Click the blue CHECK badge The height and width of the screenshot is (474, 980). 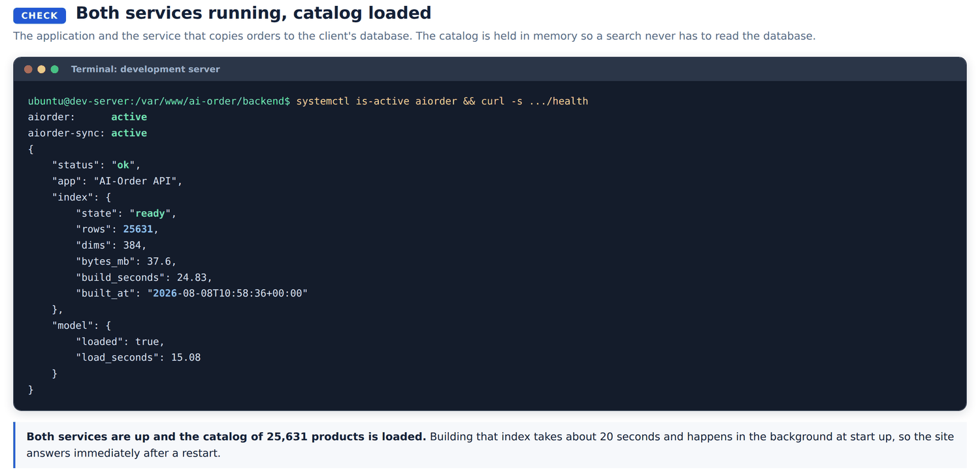coord(40,15)
